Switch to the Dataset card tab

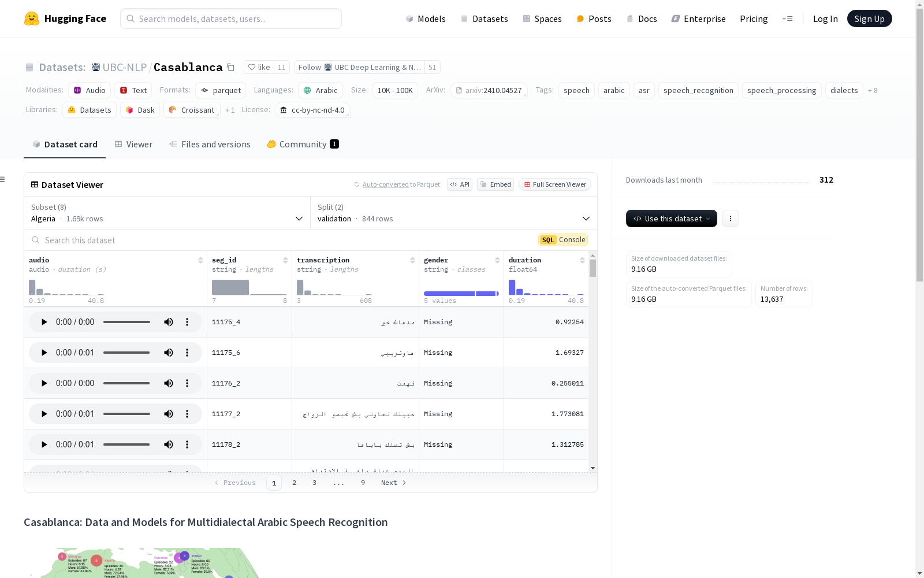[x=65, y=144]
